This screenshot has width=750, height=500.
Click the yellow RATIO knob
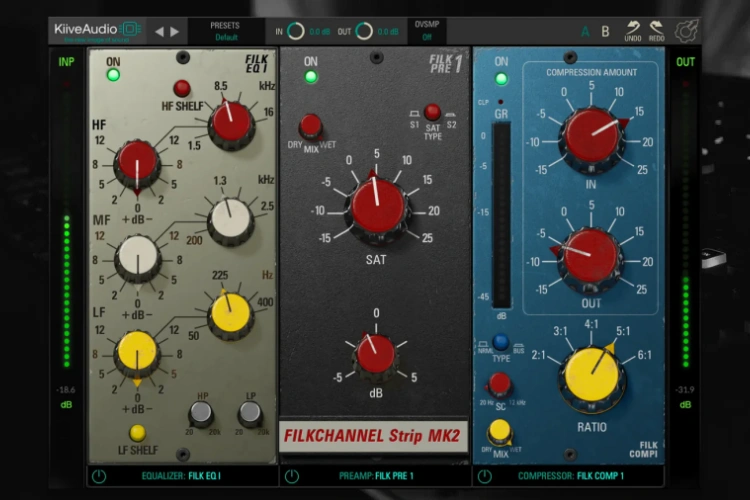pos(592,377)
